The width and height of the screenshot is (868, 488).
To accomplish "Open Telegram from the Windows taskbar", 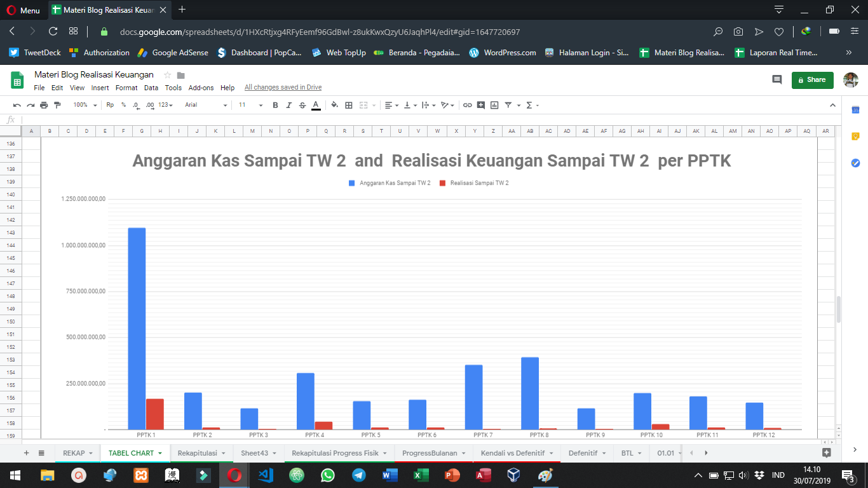I will coord(358,475).
